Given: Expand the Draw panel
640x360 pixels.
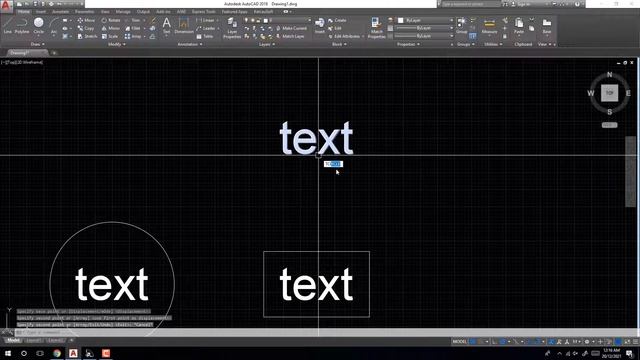Looking at the screenshot, I should click(x=38, y=44).
